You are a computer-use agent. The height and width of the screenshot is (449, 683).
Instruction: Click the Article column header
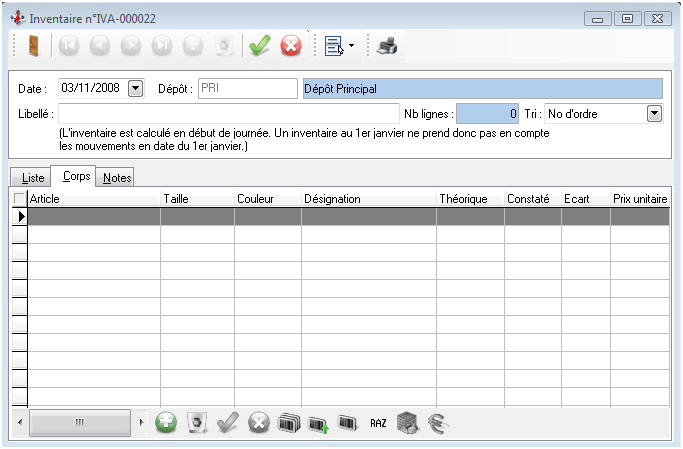[x=94, y=199]
